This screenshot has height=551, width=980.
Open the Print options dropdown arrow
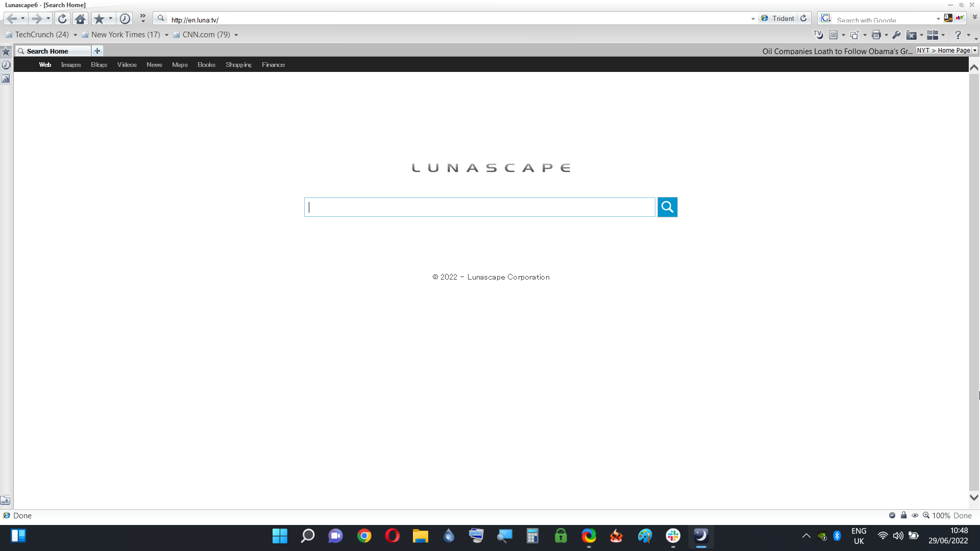click(886, 35)
